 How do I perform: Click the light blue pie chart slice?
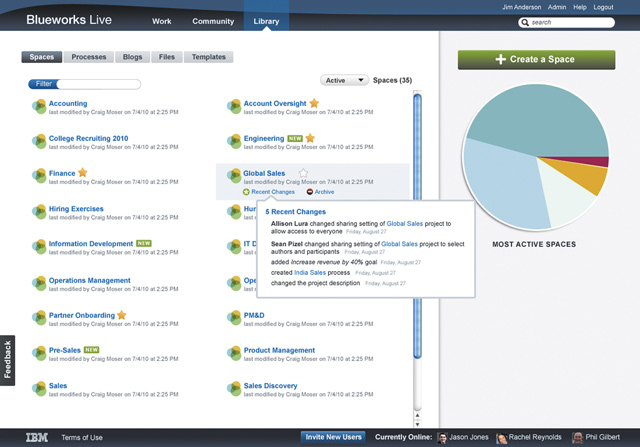click(502, 188)
